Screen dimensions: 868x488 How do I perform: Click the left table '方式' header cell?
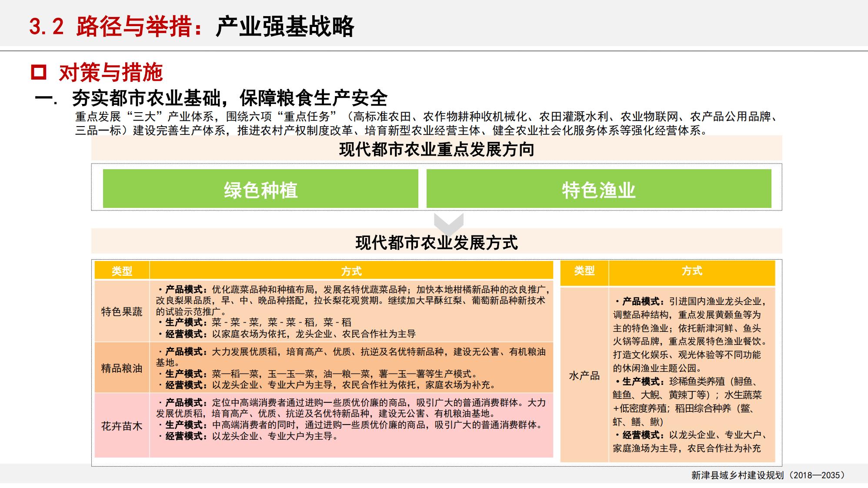(x=351, y=271)
